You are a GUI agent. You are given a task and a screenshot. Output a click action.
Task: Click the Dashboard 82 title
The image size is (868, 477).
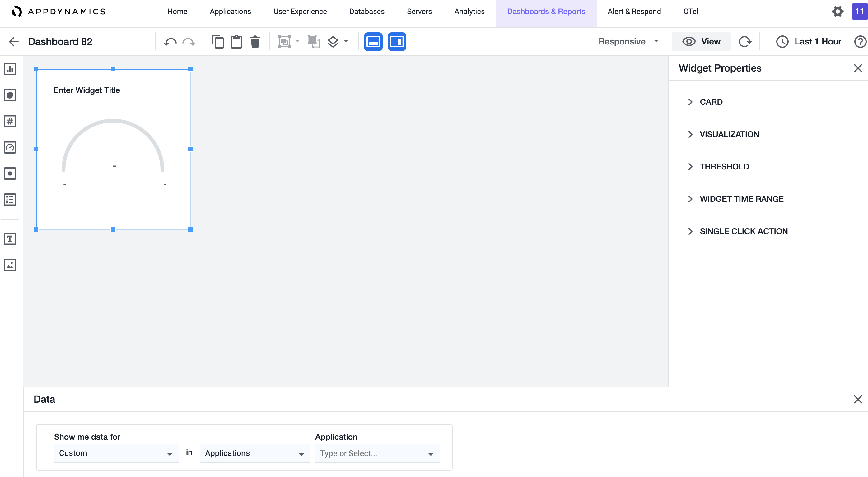(x=60, y=41)
